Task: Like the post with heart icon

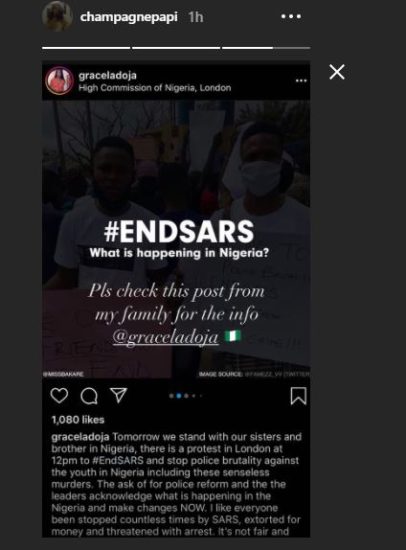Action: tap(59, 396)
